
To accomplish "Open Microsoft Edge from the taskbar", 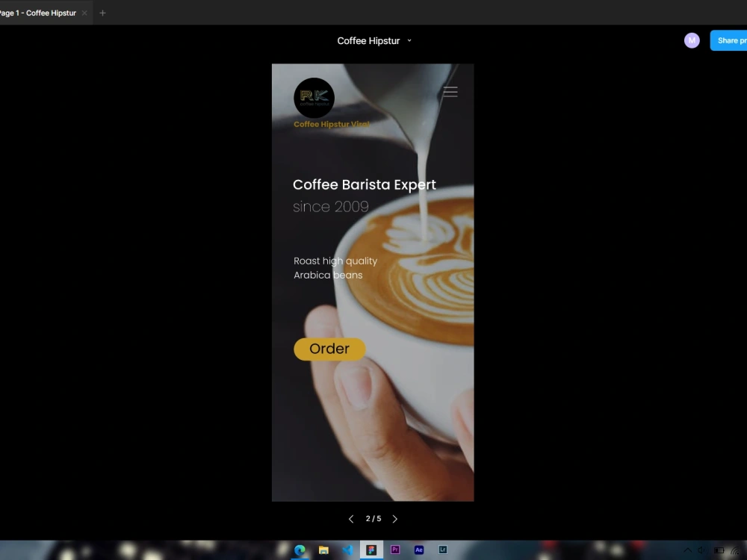I will point(300,550).
